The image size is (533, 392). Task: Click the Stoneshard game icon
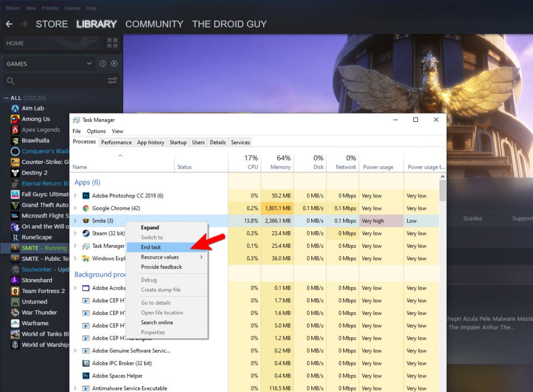(x=15, y=280)
